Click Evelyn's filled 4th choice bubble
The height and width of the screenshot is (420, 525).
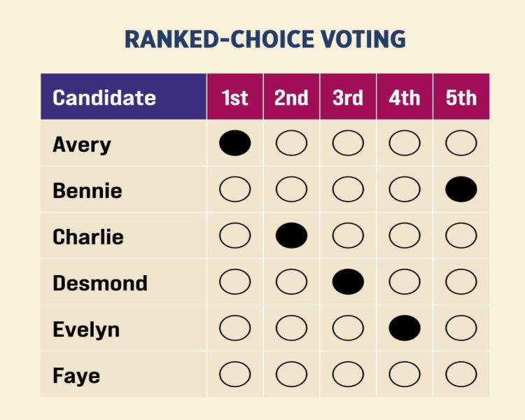pos(405,328)
